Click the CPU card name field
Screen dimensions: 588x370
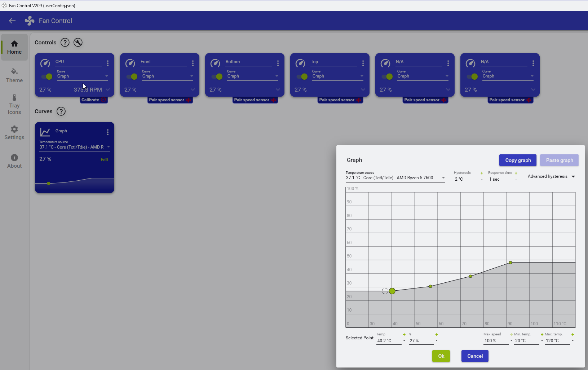pyautogui.click(x=79, y=62)
